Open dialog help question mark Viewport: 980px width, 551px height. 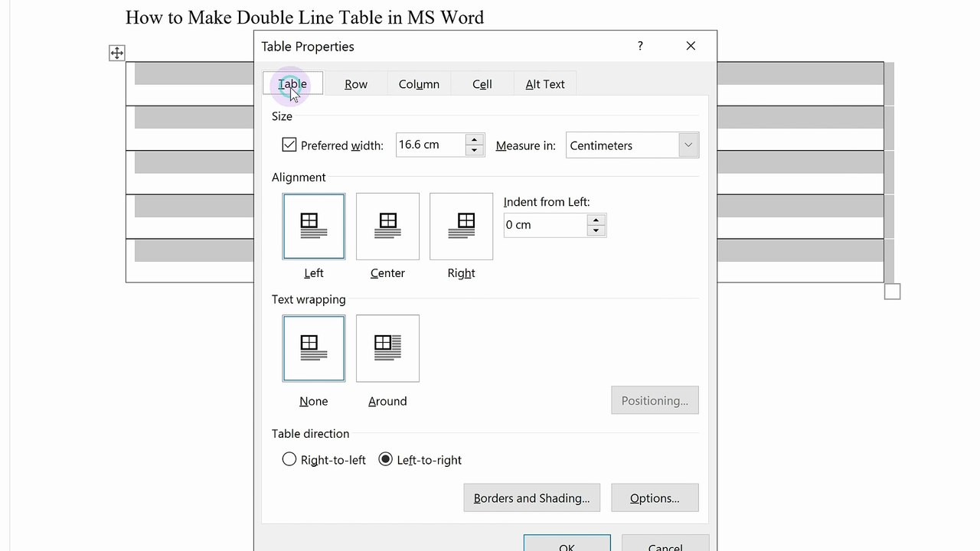point(640,46)
